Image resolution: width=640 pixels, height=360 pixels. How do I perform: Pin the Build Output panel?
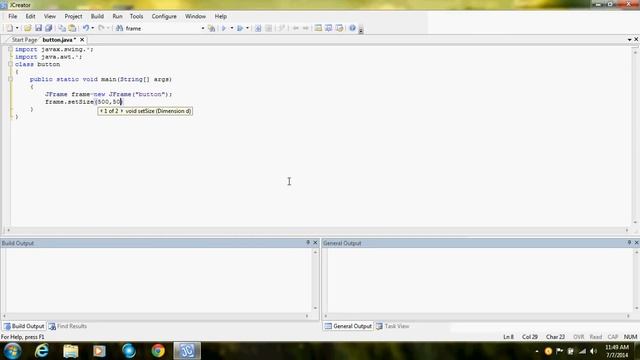pos(308,242)
